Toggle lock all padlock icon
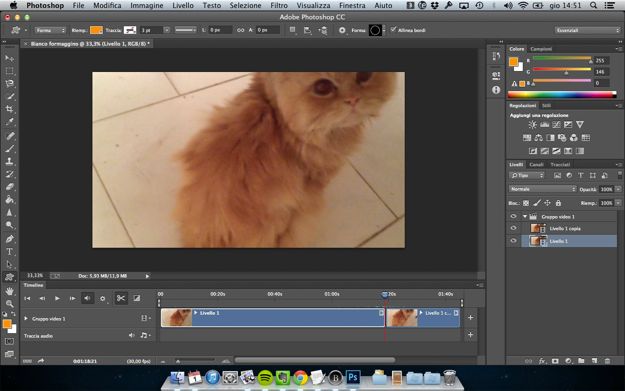The width and height of the screenshot is (625, 391). pyautogui.click(x=558, y=203)
